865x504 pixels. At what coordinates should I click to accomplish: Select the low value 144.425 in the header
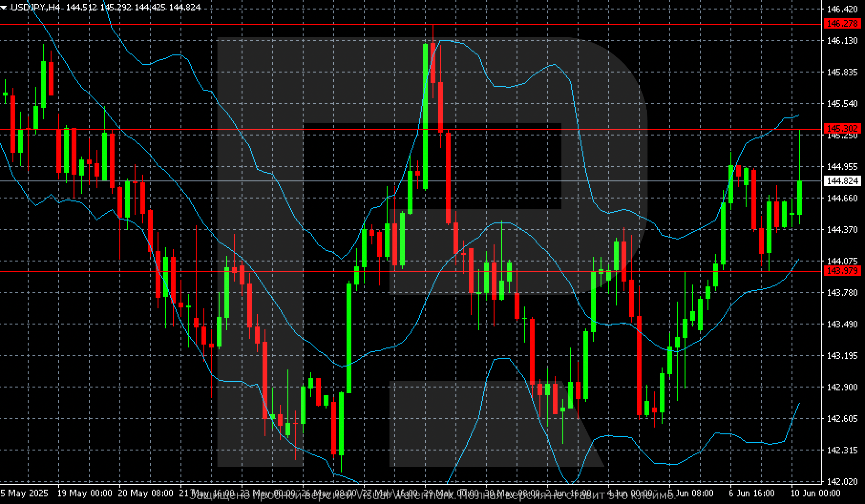point(151,7)
